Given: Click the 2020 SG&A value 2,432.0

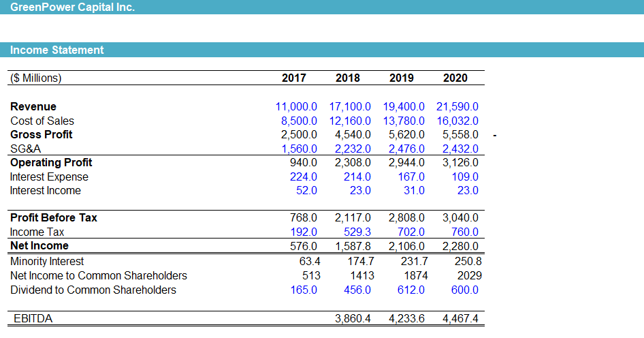Looking at the screenshot, I should [460, 149].
